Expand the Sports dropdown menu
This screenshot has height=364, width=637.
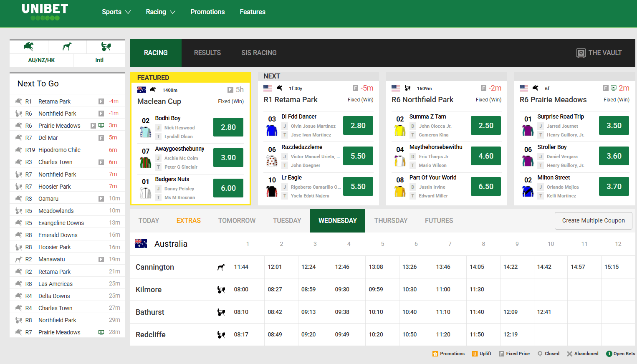click(x=116, y=12)
